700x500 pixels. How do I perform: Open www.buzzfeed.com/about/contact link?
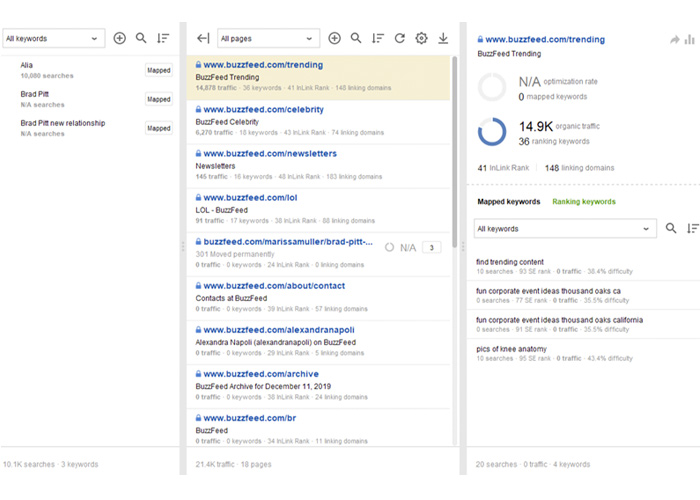[274, 286]
